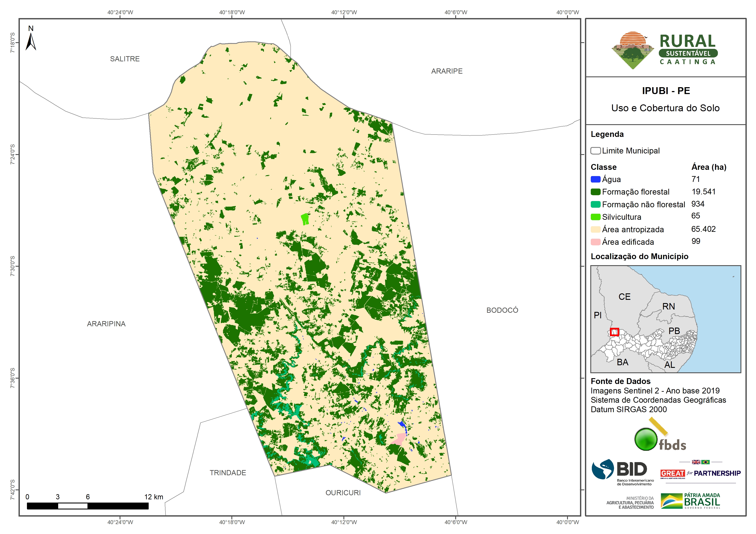Viewport: 756px width, 534px height.
Task: Click the BODOCÓ municipality label
Action: point(502,310)
